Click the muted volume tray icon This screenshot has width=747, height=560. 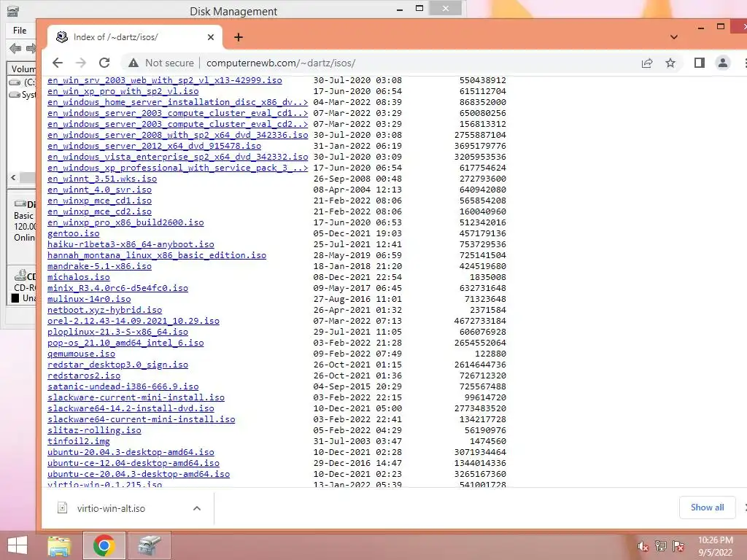click(x=643, y=546)
